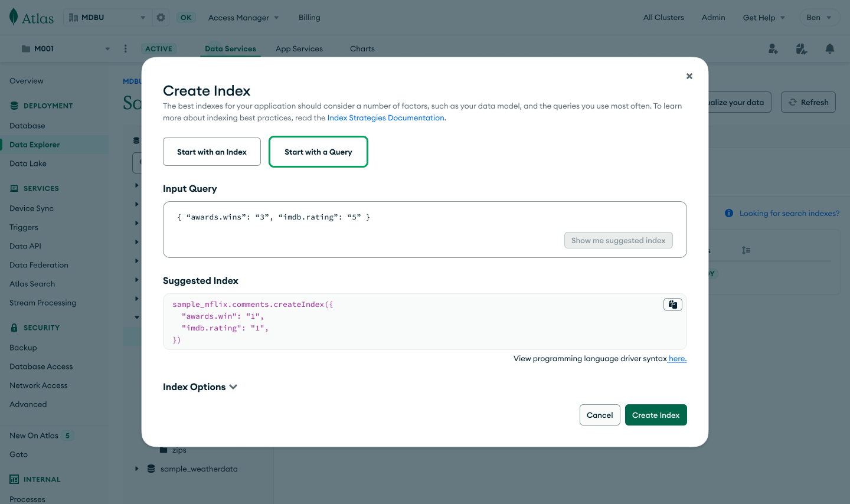The width and height of the screenshot is (850, 504).
Task: Open Data API in the sidebar
Action: click(25, 246)
